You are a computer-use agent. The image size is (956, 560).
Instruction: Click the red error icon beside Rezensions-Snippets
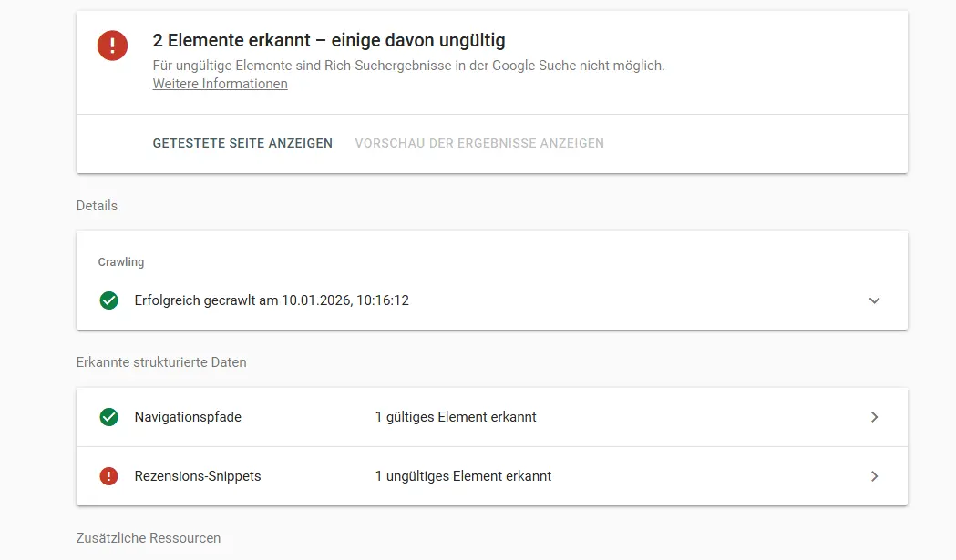pos(109,476)
